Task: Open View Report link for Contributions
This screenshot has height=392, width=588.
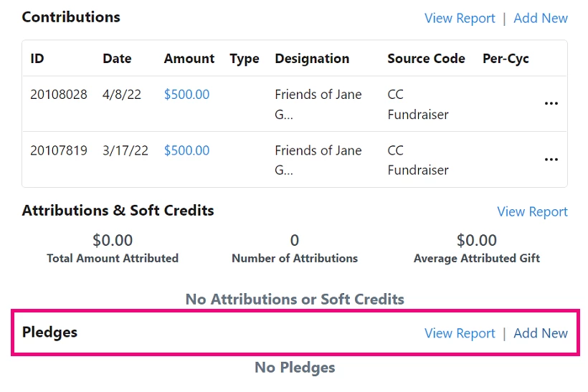Action: pos(460,18)
